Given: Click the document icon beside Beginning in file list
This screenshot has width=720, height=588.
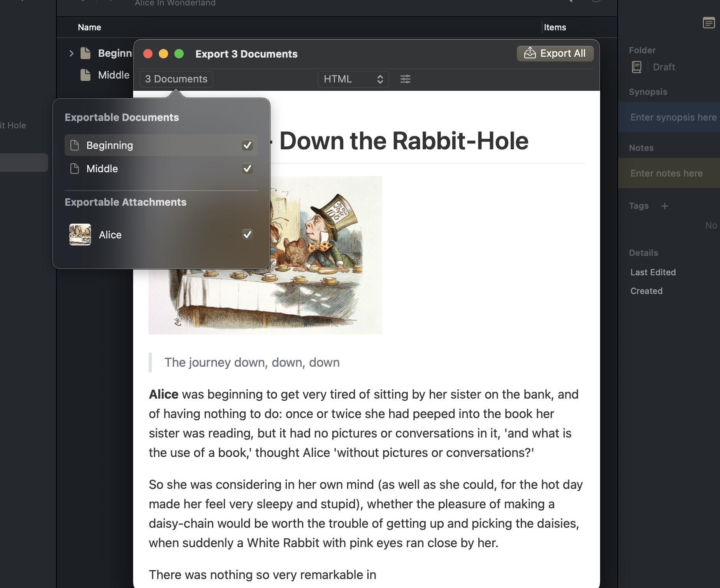Looking at the screenshot, I should click(x=85, y=53).
